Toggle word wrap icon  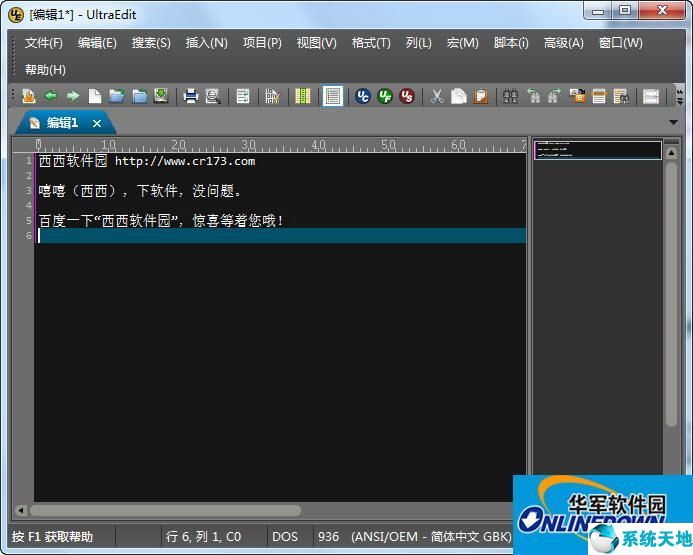[x=243, y=96]
